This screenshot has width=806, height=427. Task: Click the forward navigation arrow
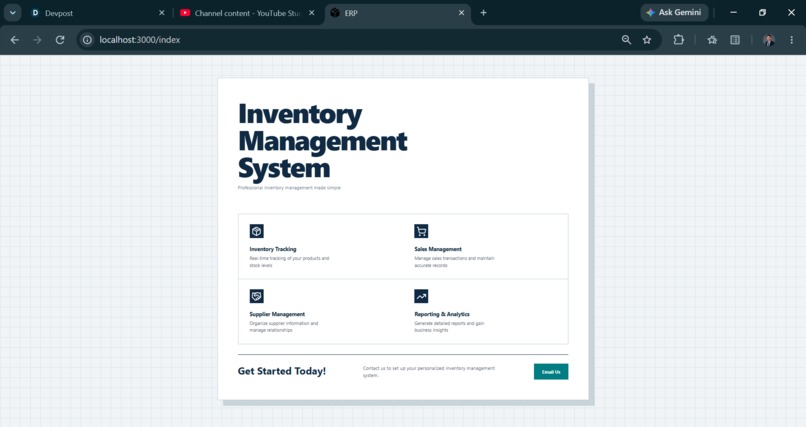(37, 40)
